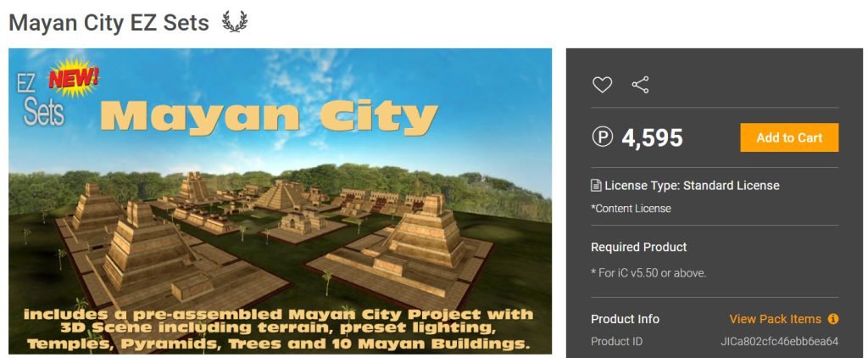
Task: Open the *Content License link
Action: (x=631, y=209)
